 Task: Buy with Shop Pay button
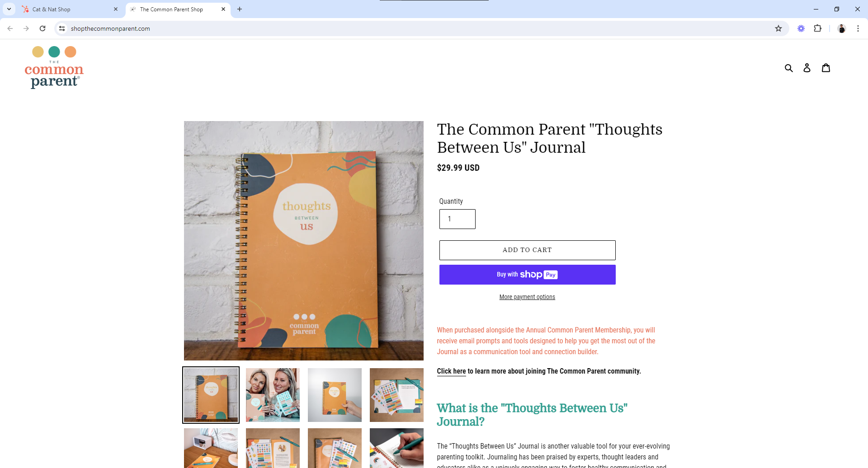tap(528, 275)
